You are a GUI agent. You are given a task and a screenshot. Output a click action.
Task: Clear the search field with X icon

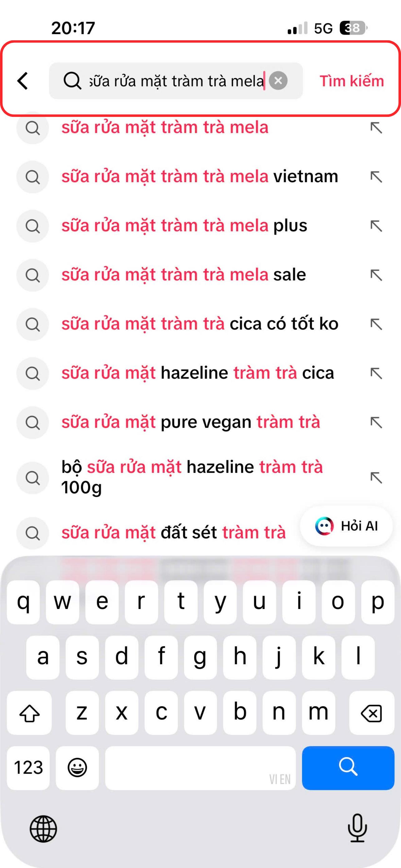coord(278,81)
